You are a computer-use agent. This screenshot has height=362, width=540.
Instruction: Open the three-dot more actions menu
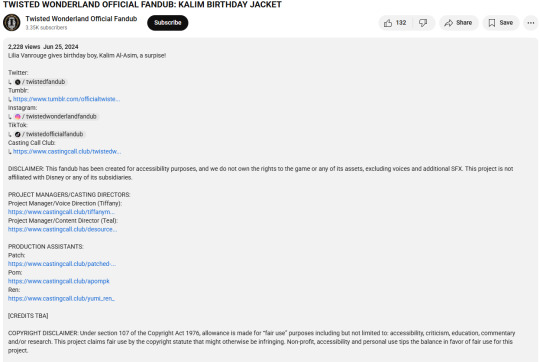tap(531, 23)
